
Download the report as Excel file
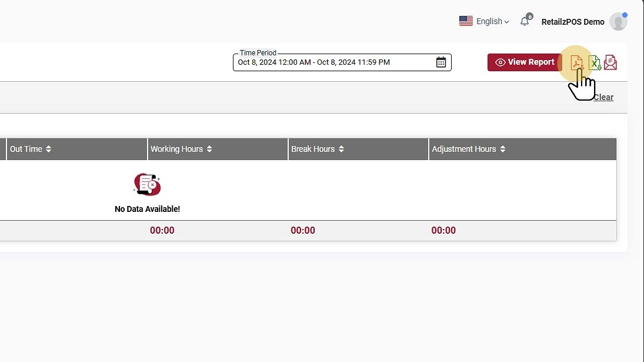click(595, 62)
